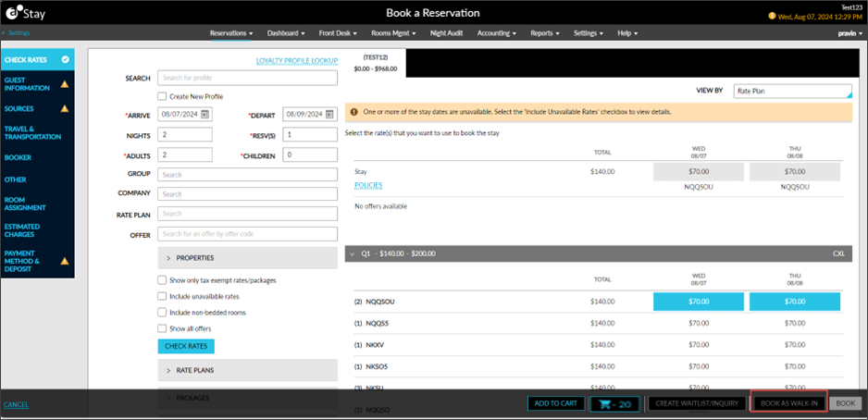Open the Arrive date calendar icon

point(205,115)
